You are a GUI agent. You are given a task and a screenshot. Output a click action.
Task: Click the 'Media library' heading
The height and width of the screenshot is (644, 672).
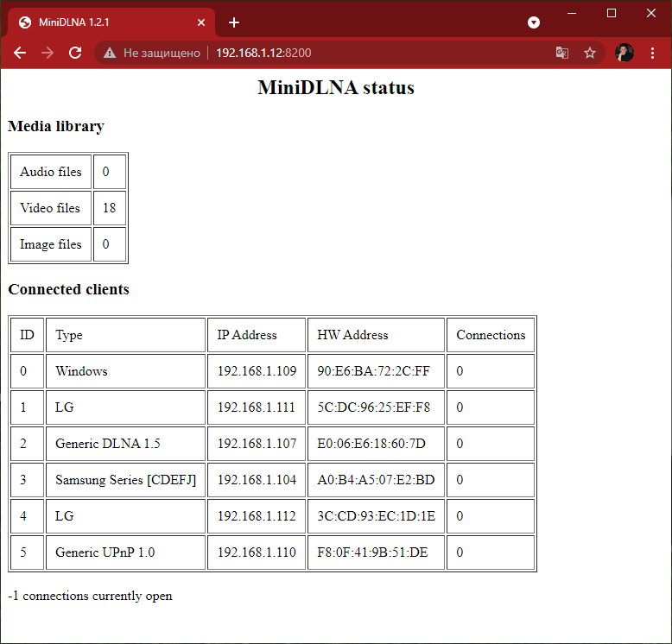pyautogui.click(x=56, y=126)
